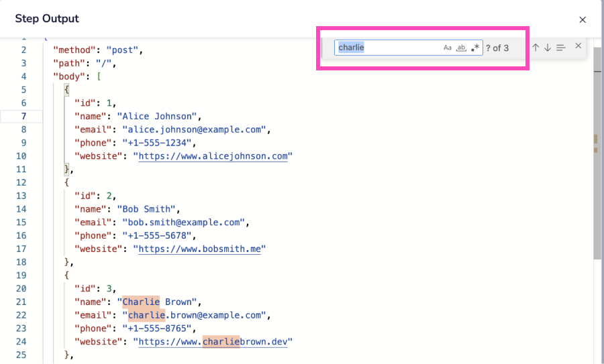Open the alicejohnson.com website link

pyautogui.click(x=215, y=156)
